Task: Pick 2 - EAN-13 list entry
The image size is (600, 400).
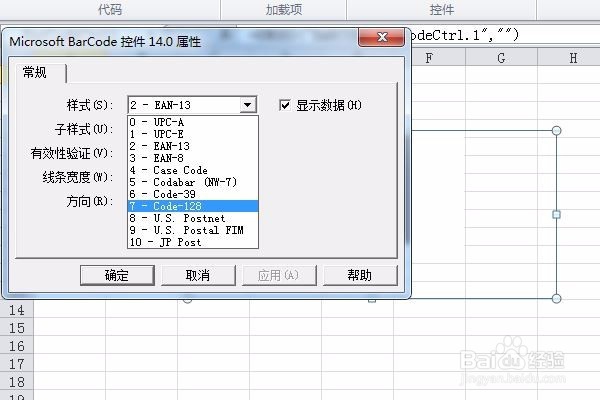Action: coord(193,146)
